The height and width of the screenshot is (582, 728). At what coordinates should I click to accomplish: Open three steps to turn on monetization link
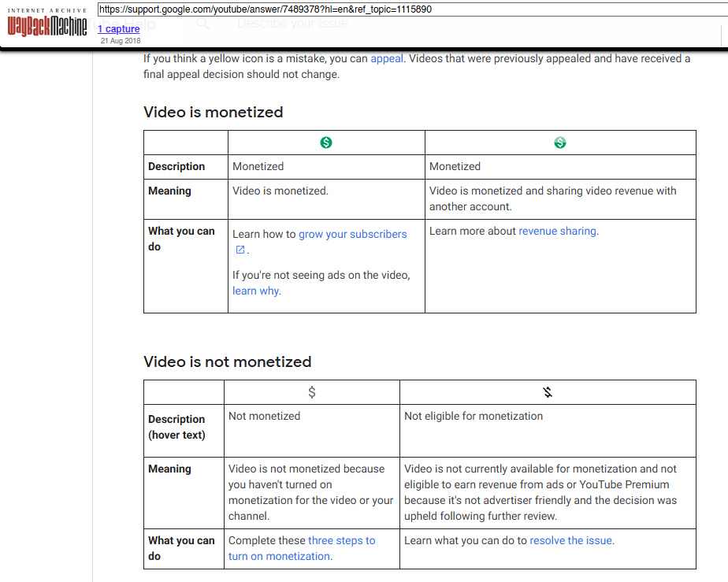(302, 548)
